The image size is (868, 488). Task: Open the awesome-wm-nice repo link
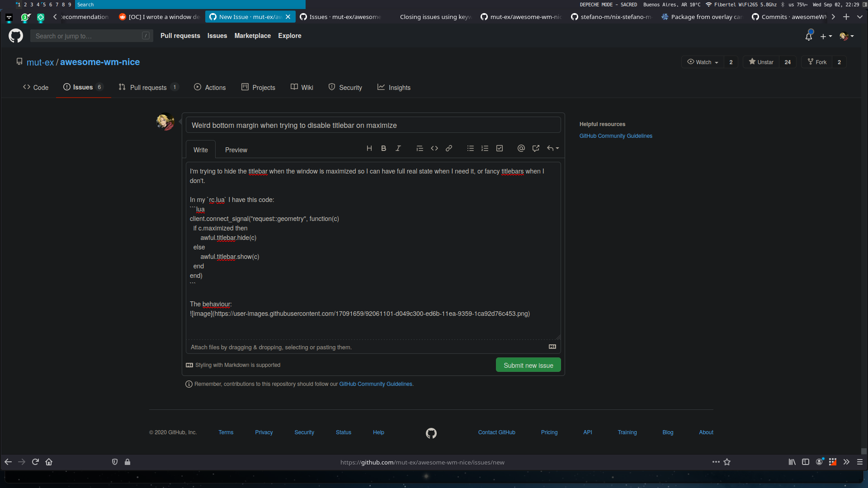(100, 62)
